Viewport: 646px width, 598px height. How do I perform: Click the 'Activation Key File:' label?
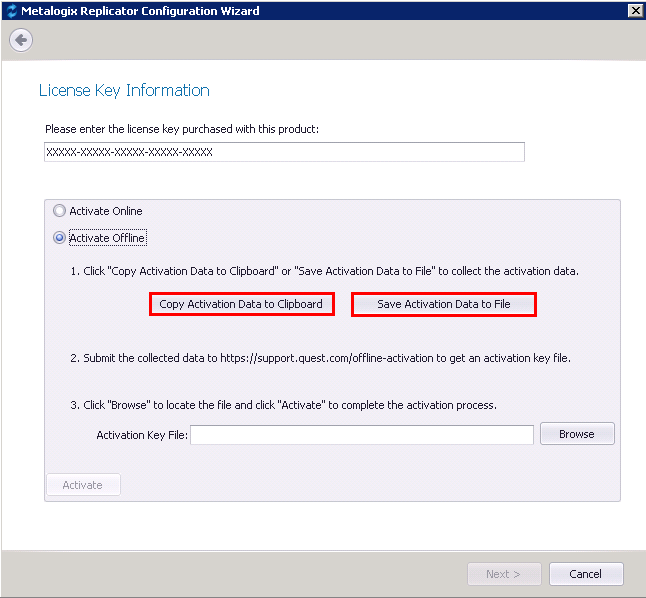(x=142, y=435)
